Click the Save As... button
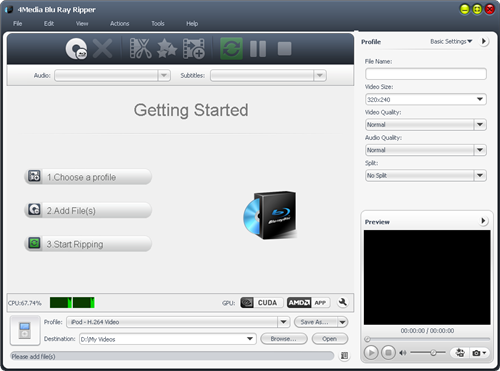 (316, 322)
